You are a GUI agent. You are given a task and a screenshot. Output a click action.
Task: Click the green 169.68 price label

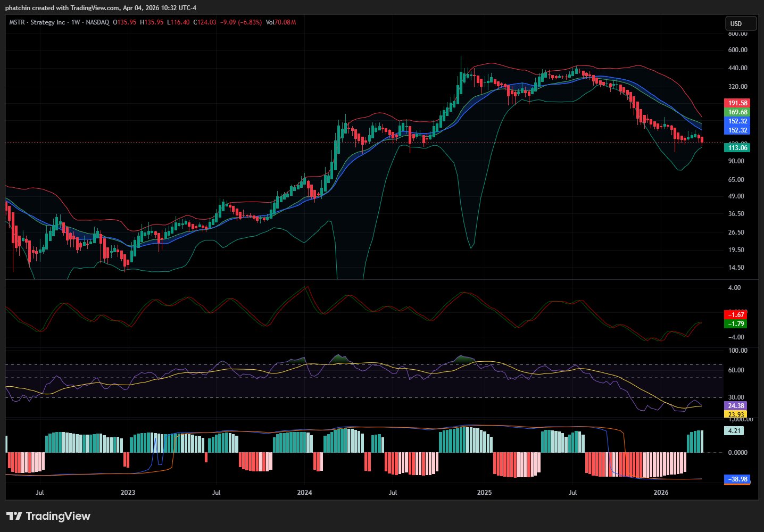[x=737, y=112]
